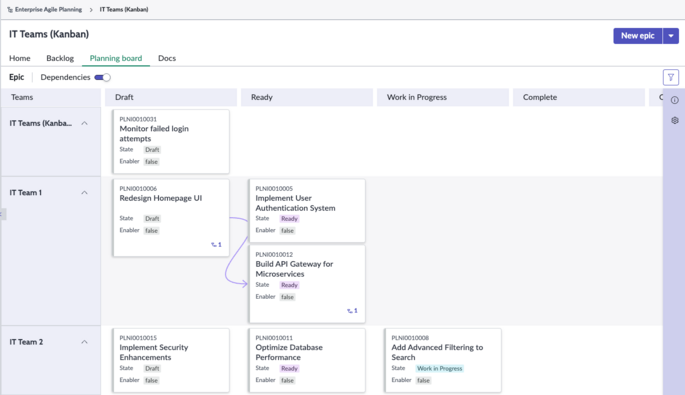Image resolution: width=685 pixels, height=395 pixels.
Task: Click the New epic button
Action: pos(637,36)
